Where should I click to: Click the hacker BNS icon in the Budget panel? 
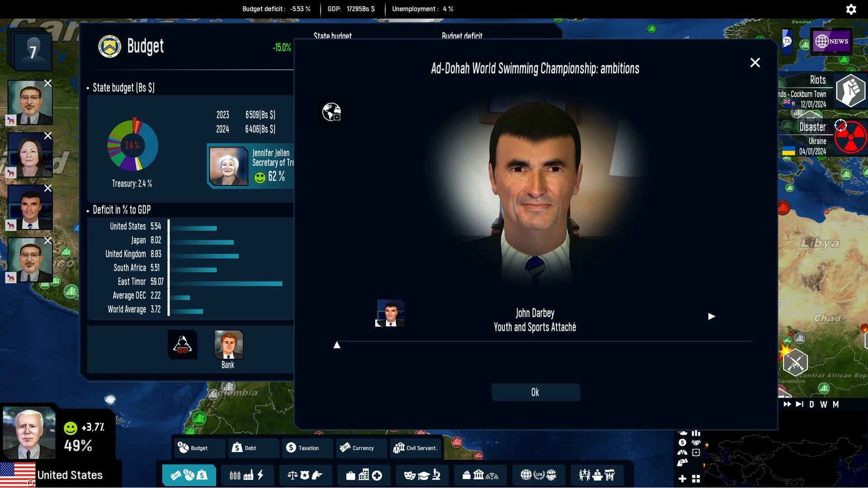pyautogui.click(x=182, y=345)
